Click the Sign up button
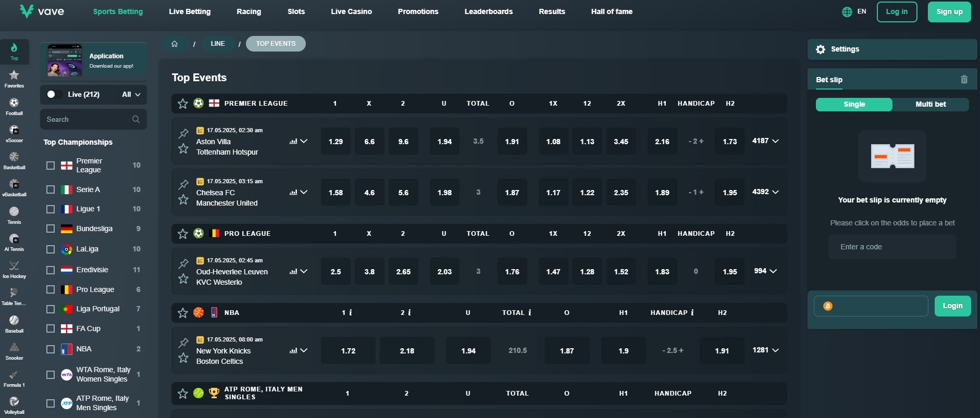 coord(949,11)
